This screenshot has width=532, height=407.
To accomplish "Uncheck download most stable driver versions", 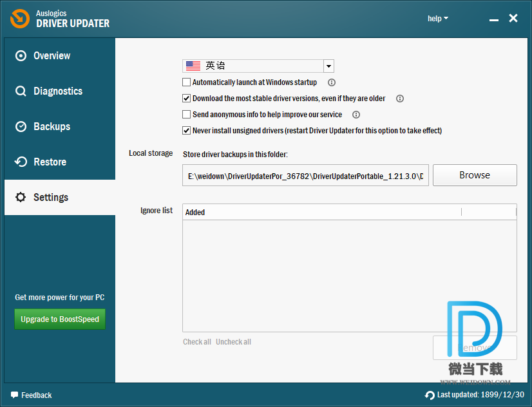I will pos(186,99).
